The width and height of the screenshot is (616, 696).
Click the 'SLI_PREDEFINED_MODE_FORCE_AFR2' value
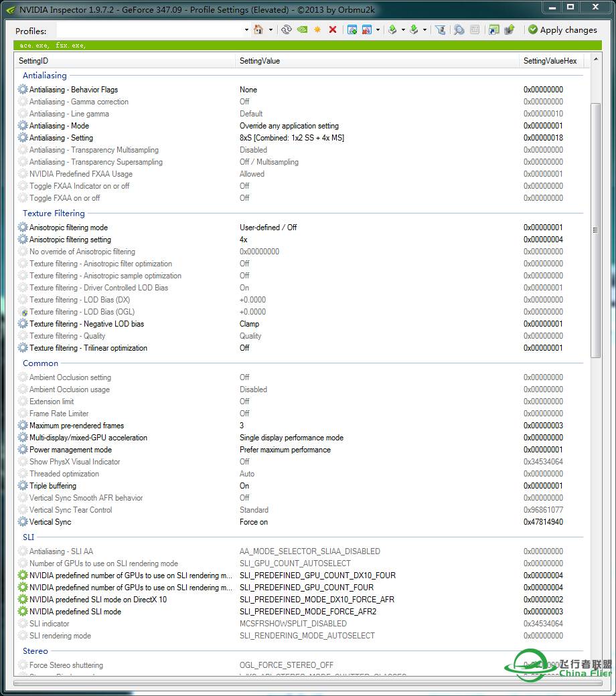click(x=308, y=612)
